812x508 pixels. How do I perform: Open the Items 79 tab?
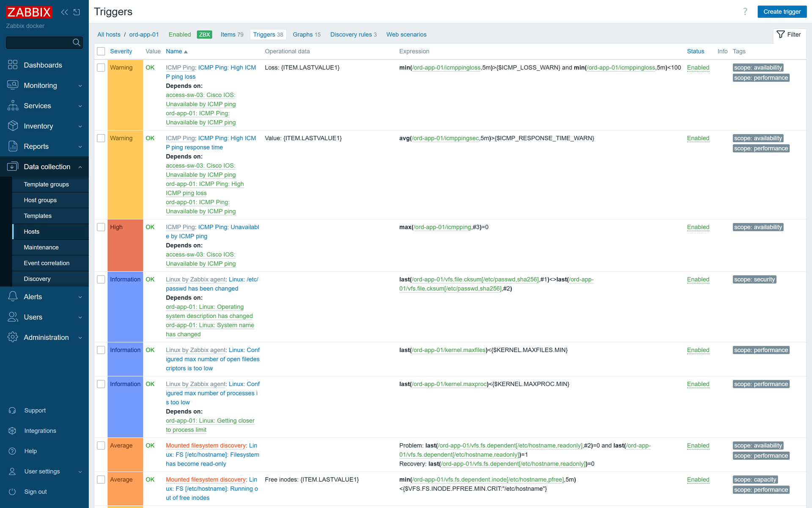232,34
